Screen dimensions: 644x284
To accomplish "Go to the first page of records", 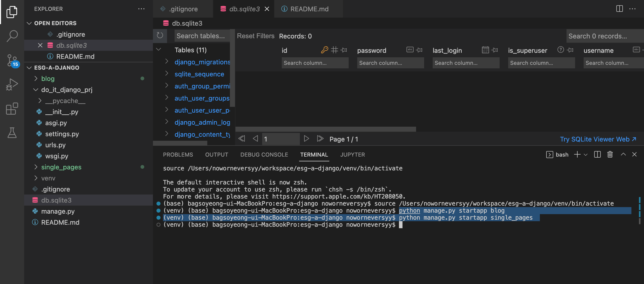I will [x=242, y=139].
